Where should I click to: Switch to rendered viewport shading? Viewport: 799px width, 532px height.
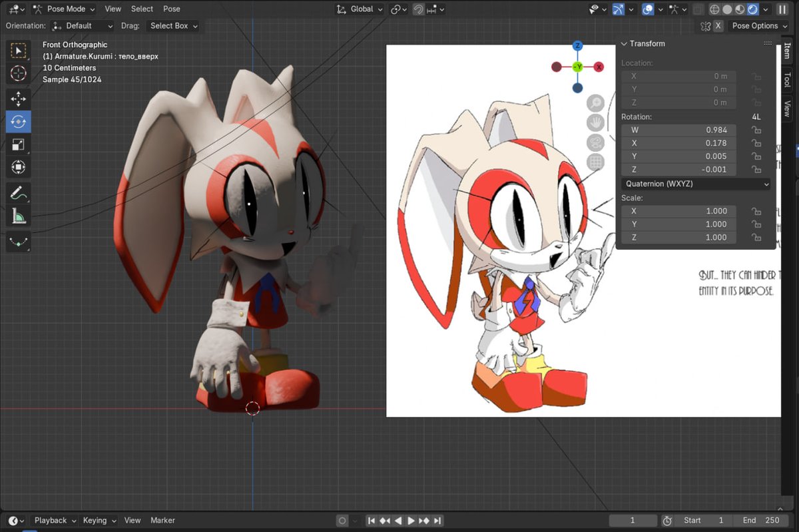tap(752, 9)
